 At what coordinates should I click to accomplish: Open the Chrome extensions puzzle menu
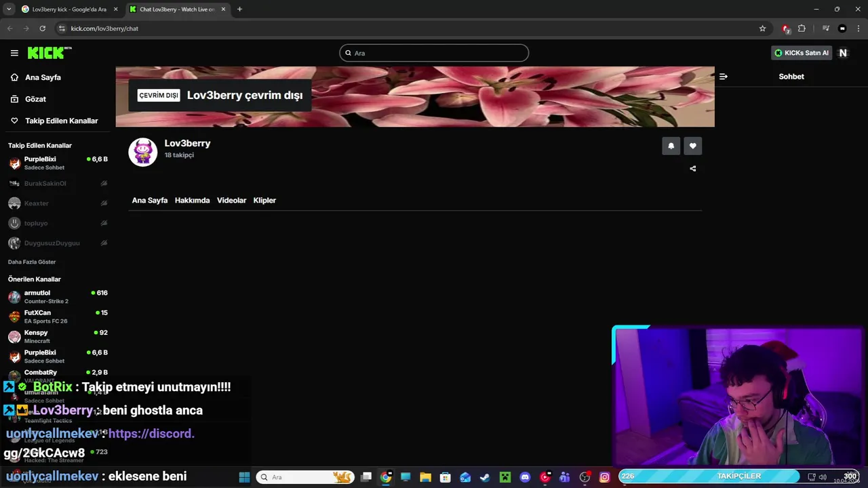(802, 28)
